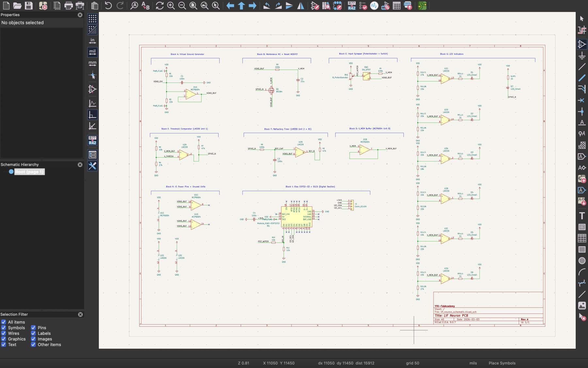This screenshot has width=588, height=368.
Task: Switch units to millimeters
Action: [x=92, y=63]
